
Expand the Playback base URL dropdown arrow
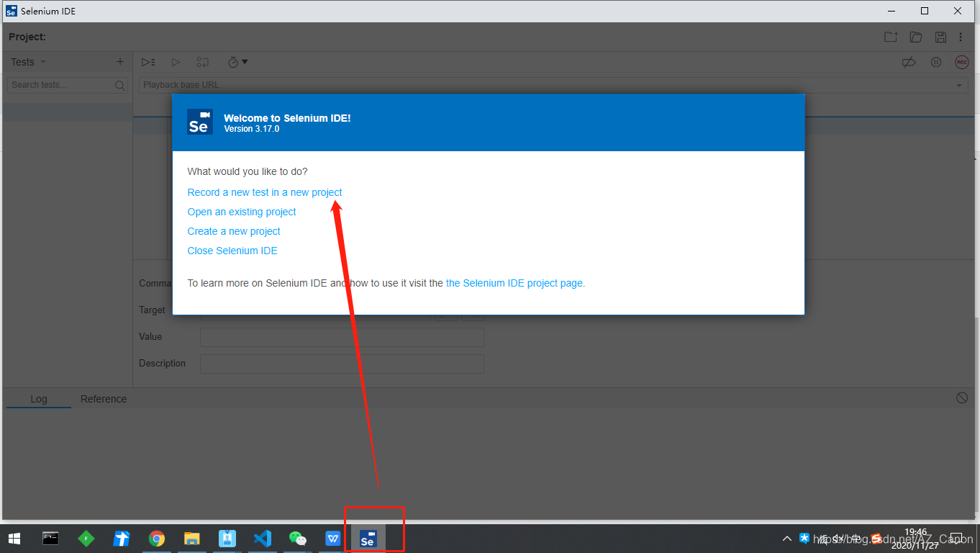pyautogui.click(x=959, y=86)
